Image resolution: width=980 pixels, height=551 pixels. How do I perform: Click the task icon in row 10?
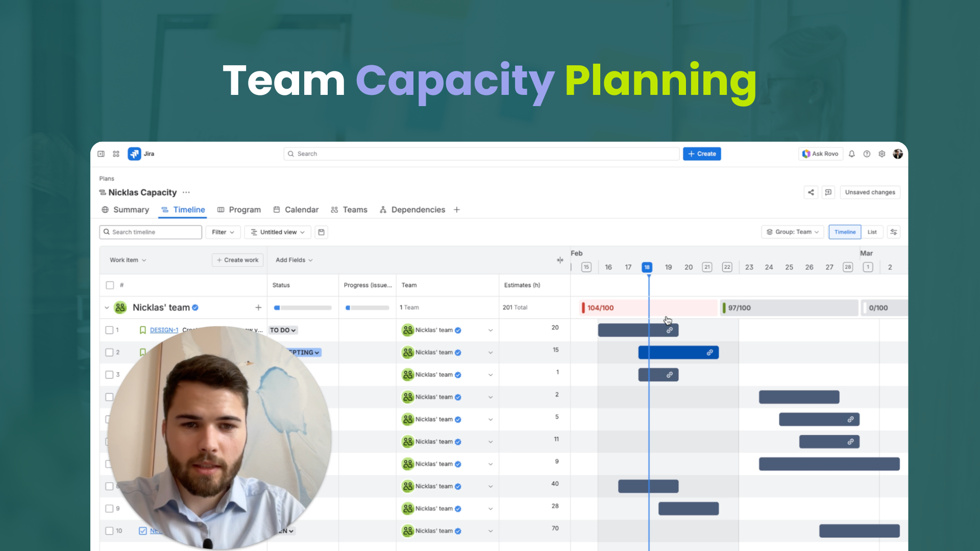tap(143, 531)
